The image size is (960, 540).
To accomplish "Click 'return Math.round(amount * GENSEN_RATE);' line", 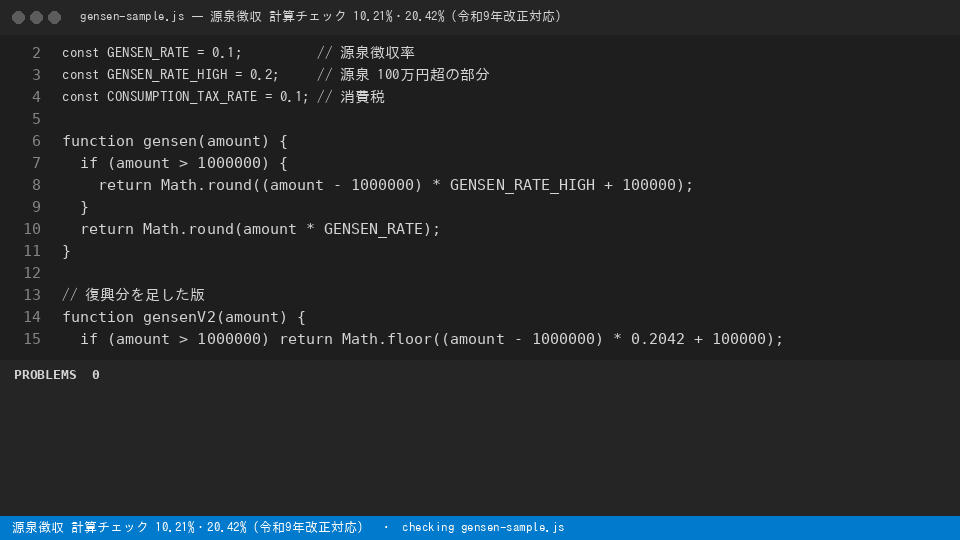I will pyautogui.click(x=260, y=230).
